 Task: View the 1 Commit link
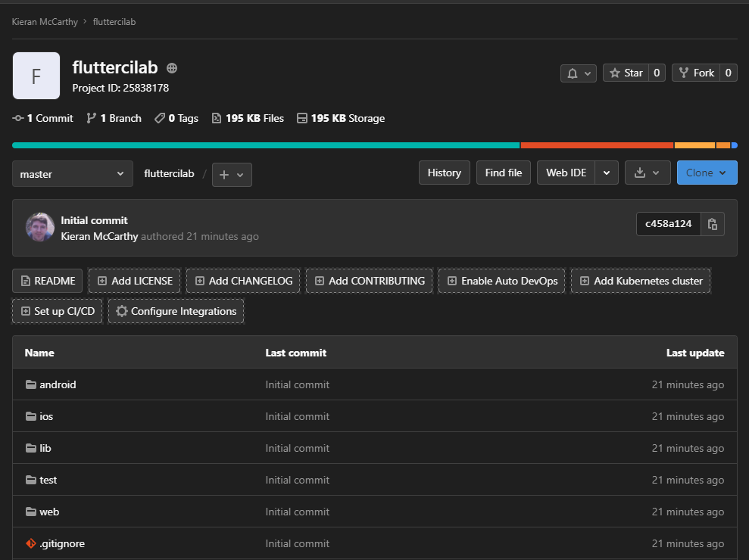pos(43,118)
